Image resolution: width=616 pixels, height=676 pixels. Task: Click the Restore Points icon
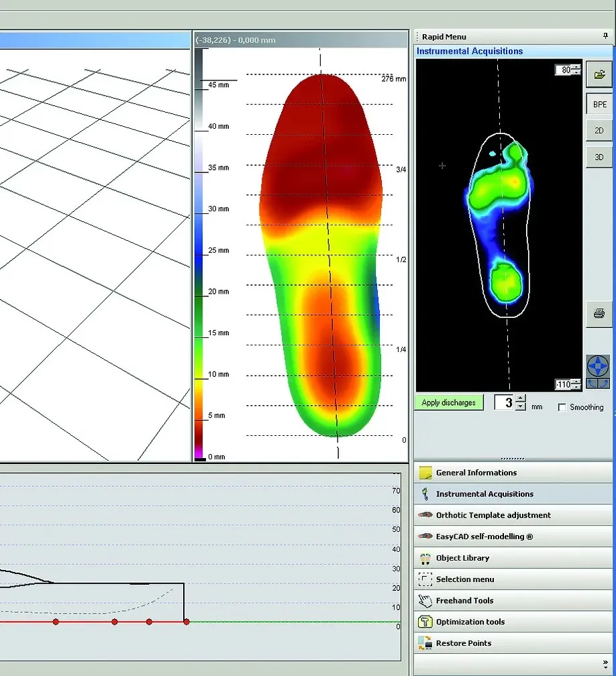(425, 642)
